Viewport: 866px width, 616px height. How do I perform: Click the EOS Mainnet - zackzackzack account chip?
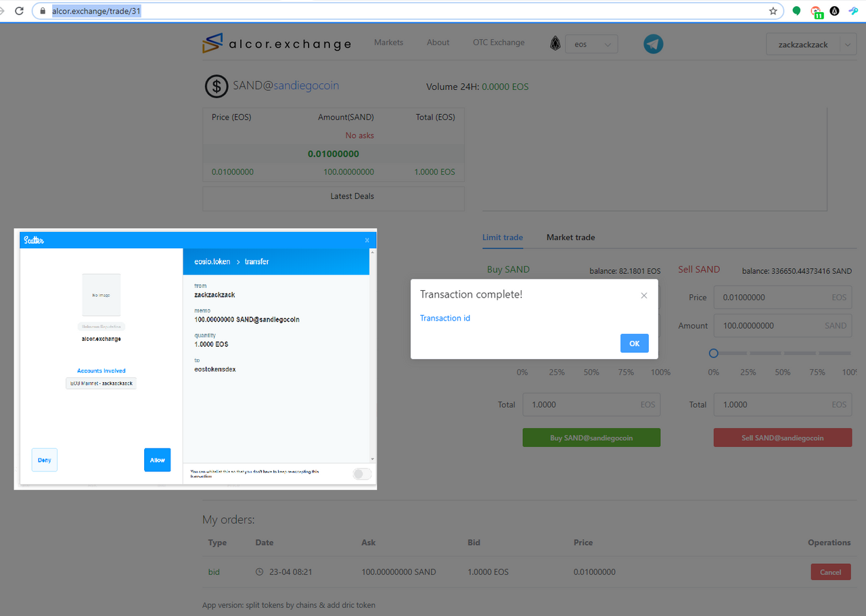pos(101,383)
